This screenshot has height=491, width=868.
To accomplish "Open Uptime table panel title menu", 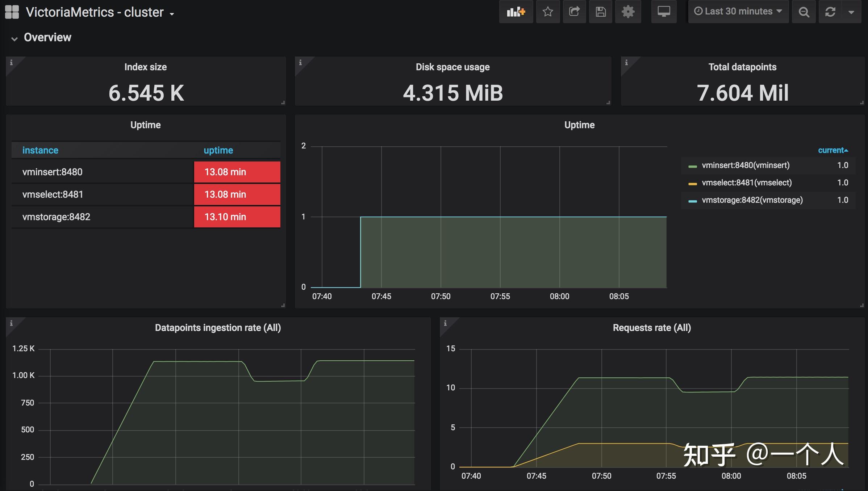I will tap(145, 125).
